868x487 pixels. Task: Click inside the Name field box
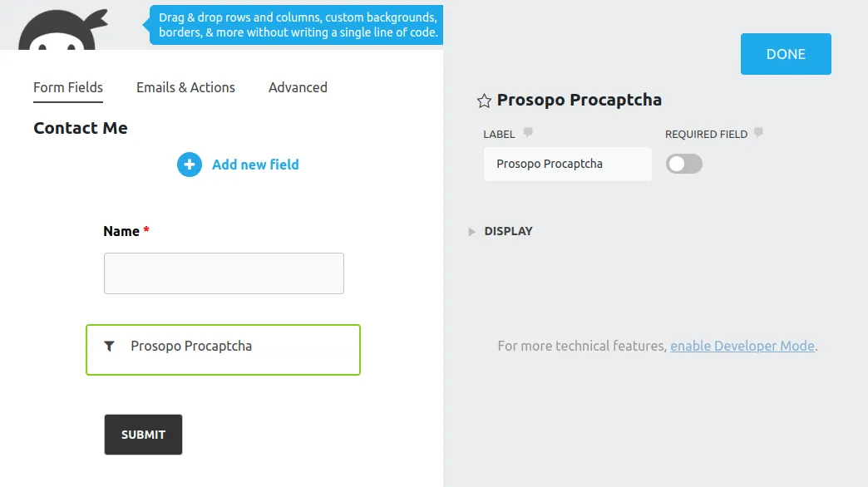224,273
